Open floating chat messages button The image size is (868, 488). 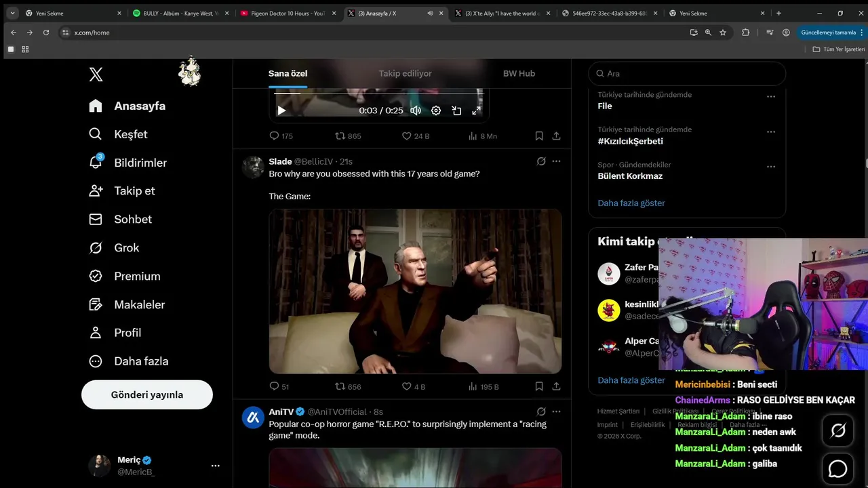(x=838, y=468)
